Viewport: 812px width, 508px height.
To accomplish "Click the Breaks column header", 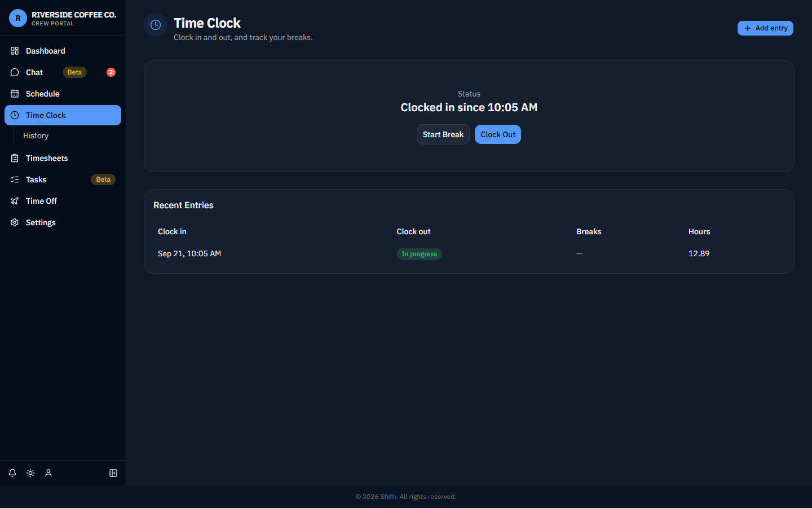I will point(589,231).
